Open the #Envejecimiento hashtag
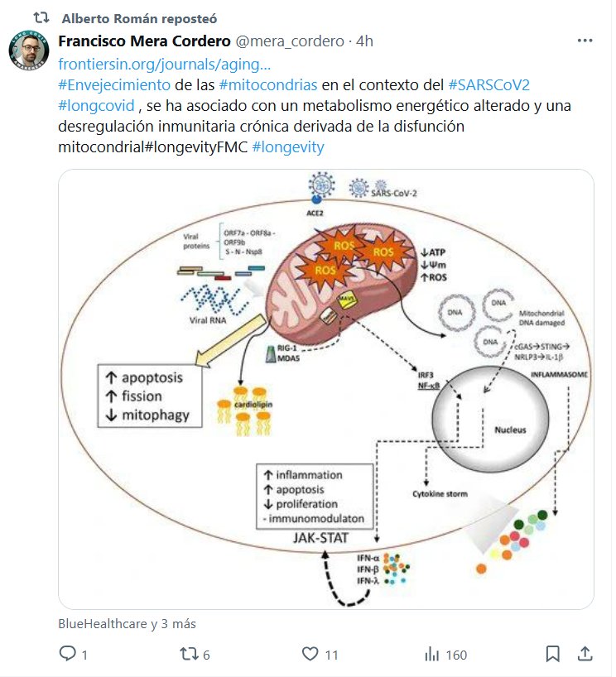 click(114, 86)
